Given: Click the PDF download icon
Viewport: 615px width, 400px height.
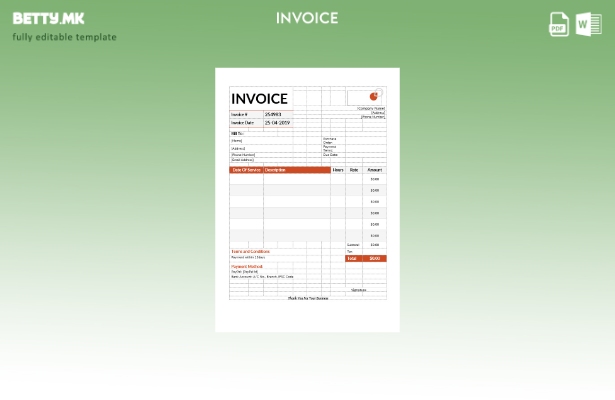Looking at the screenshot, I should tap(559, 24).
